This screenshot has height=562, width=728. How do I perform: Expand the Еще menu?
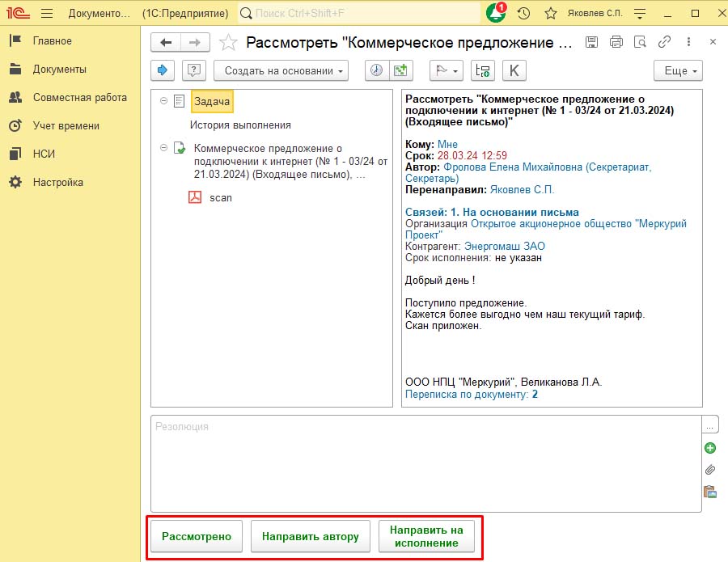677,70
